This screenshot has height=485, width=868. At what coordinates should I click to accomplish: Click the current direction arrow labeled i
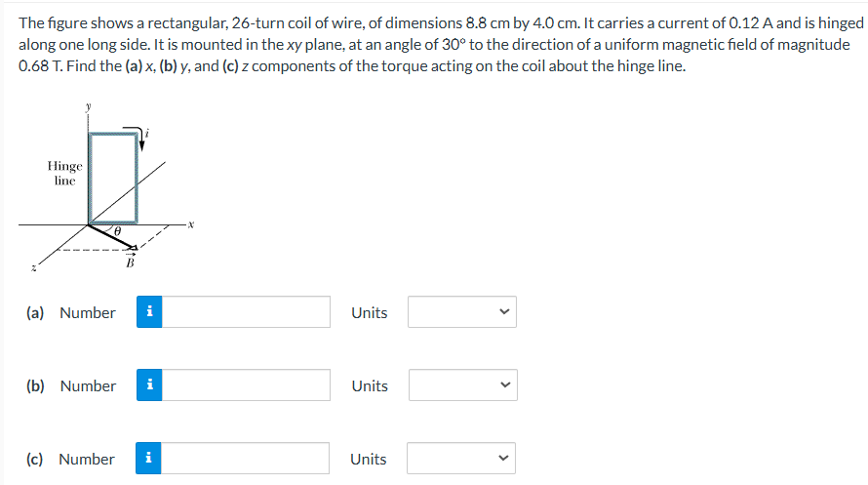[x=141, y=139]
